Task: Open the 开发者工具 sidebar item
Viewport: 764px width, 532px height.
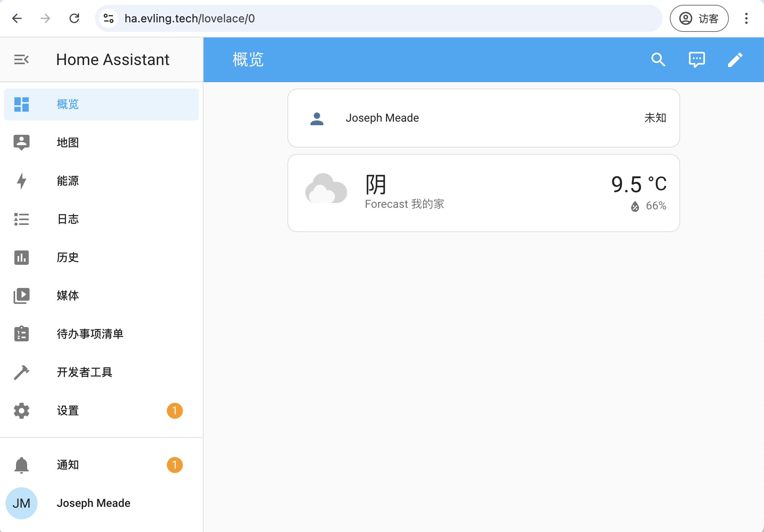Action: click(101, 372)
